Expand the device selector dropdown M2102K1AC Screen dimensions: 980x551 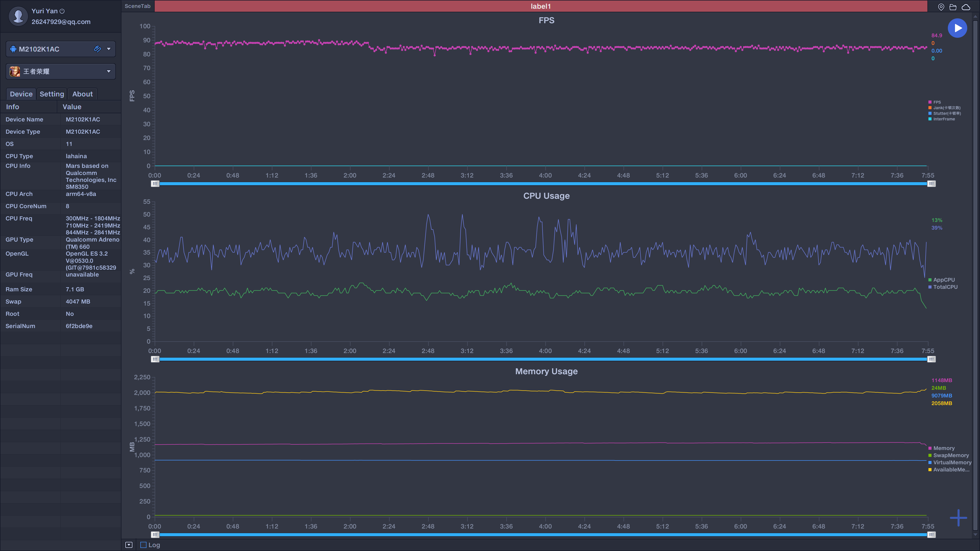(x=108, y=48)
